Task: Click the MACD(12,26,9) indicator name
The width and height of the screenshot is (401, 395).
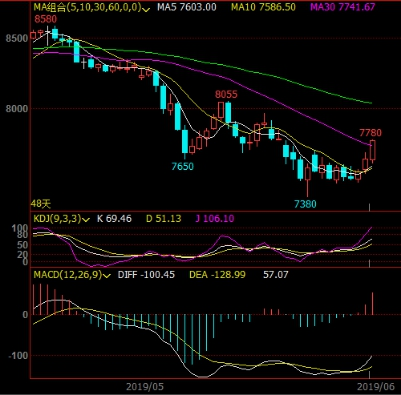Action: click(x=68, y=275)
